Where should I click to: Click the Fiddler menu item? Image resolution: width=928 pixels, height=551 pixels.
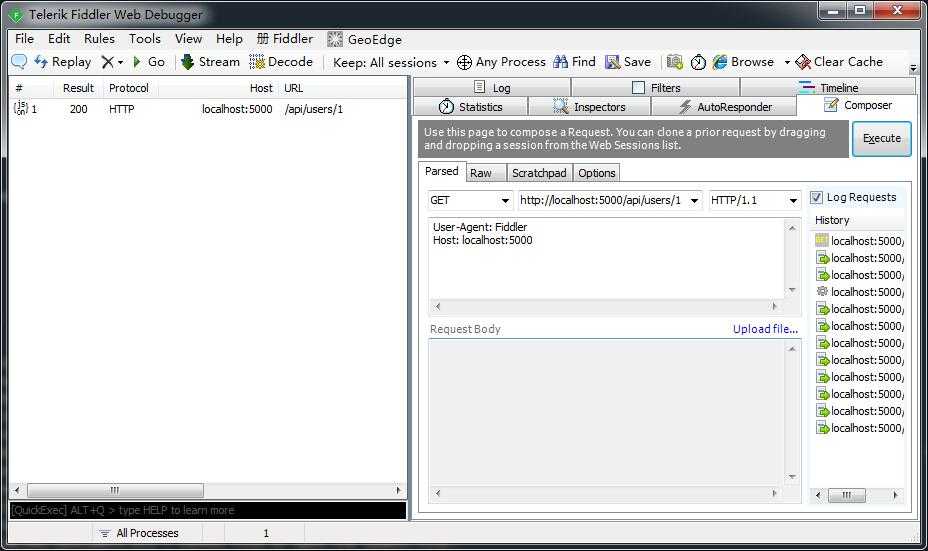click(x=285, y=39)
